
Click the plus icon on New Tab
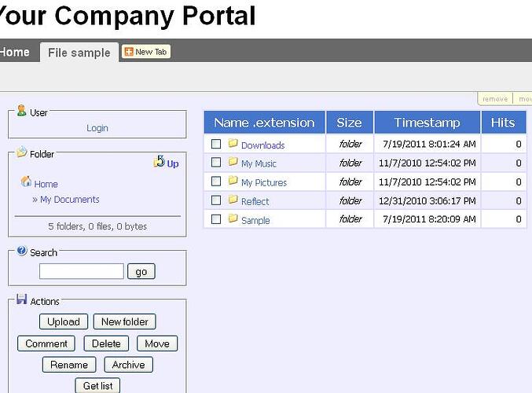coord(129,52)
